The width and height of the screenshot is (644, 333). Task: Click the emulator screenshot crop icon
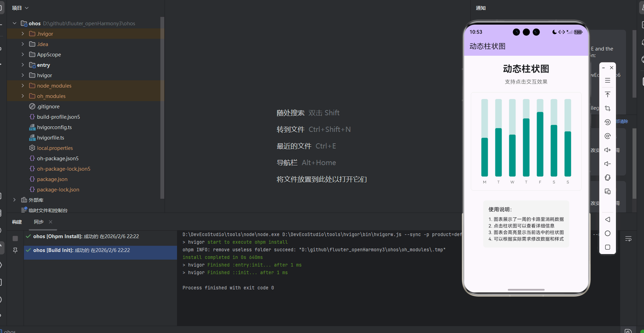[x=608, y=108]
